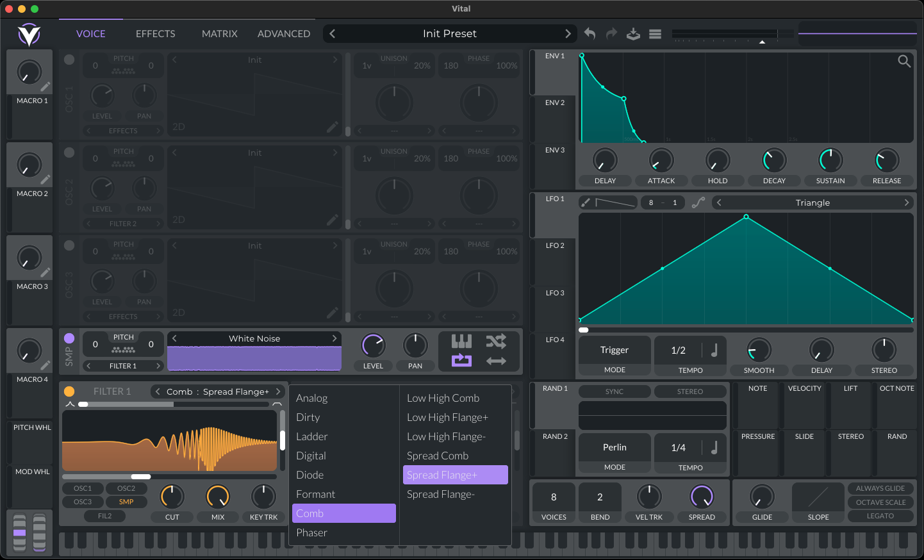Toggle OSC1 input for Filter 1
The height and width of the screenshot is (560, 924).
pyautogui.click(x=83, y=488)
